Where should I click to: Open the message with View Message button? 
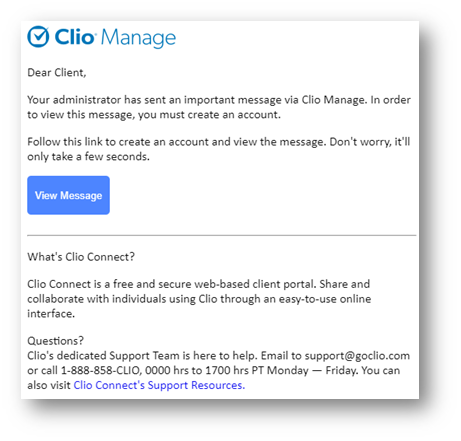(68, 195)
